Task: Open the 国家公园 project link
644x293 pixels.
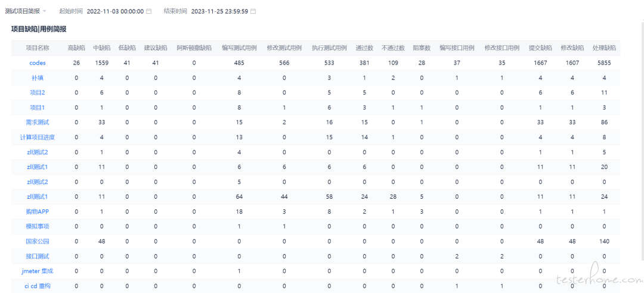Action: click(x=38, y=241)
